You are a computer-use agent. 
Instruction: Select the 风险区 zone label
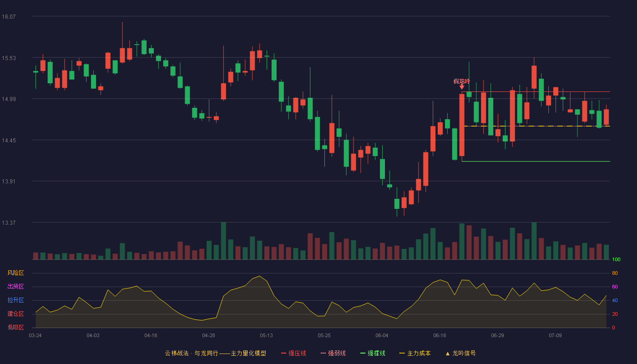pos(15,273)
